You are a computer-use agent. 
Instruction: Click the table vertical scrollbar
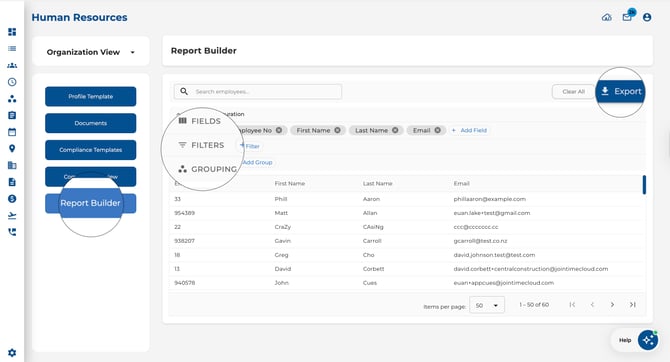click(644, 185)
